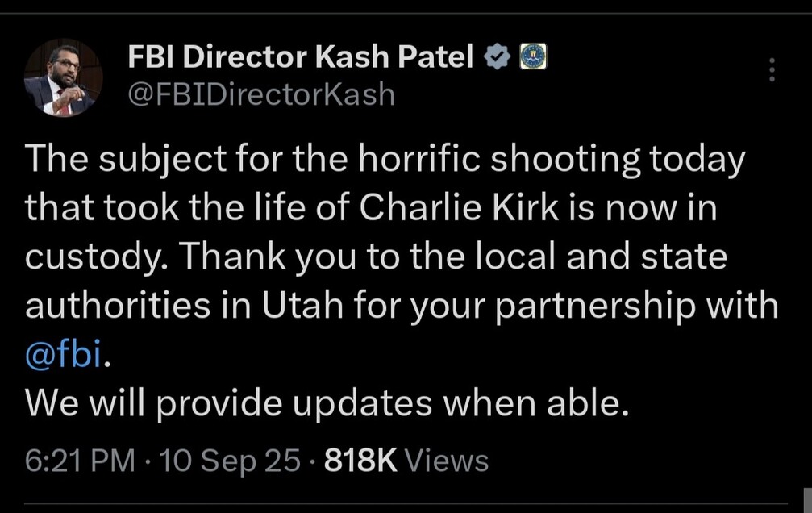Follow the @fbi mention link
Viewport: 812px width, 513px height.
pos(65,355)
